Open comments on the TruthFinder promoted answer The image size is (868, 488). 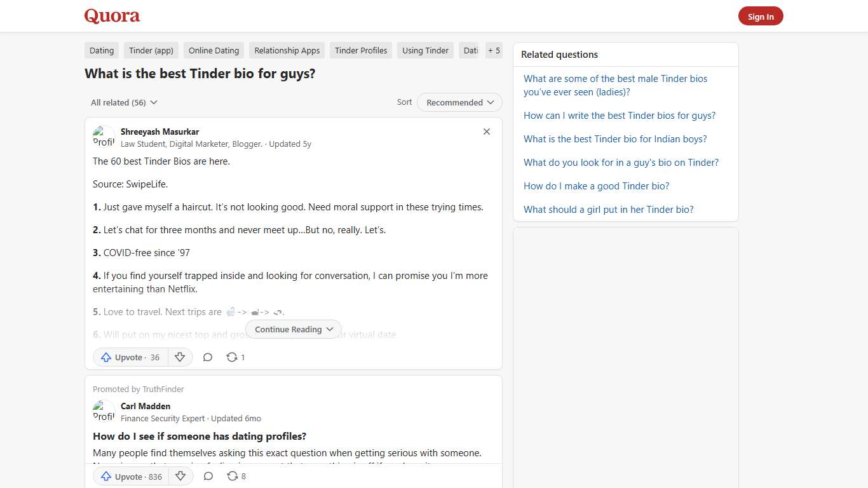(208, 476)
